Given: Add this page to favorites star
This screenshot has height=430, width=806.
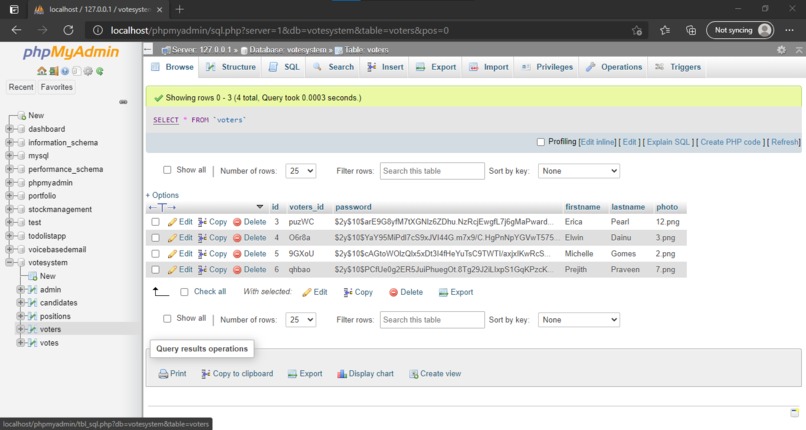Looking at the screenshot, I should (636, 30).
